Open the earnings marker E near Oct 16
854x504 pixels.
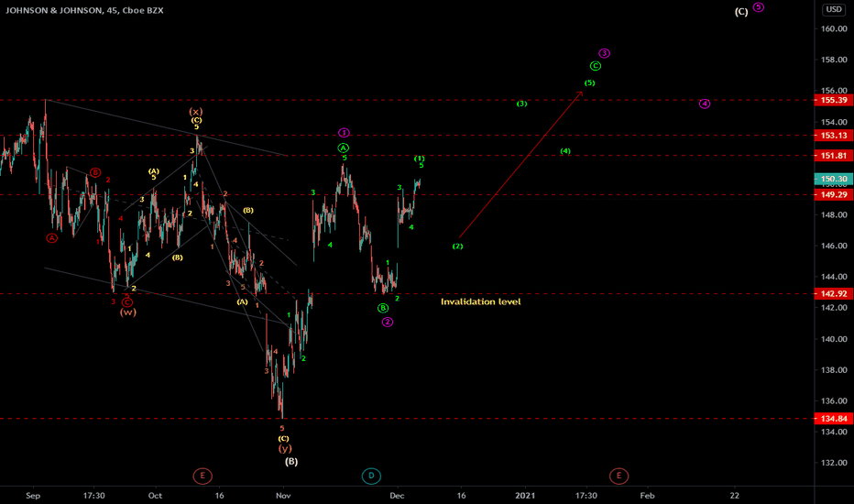(x=203, y=476)
